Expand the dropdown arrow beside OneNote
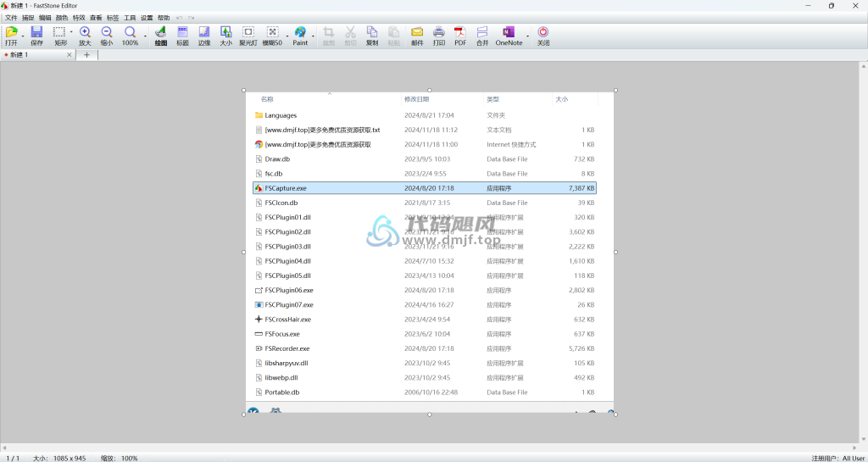Viewport: 868px width, 462px height. [527, 36]
